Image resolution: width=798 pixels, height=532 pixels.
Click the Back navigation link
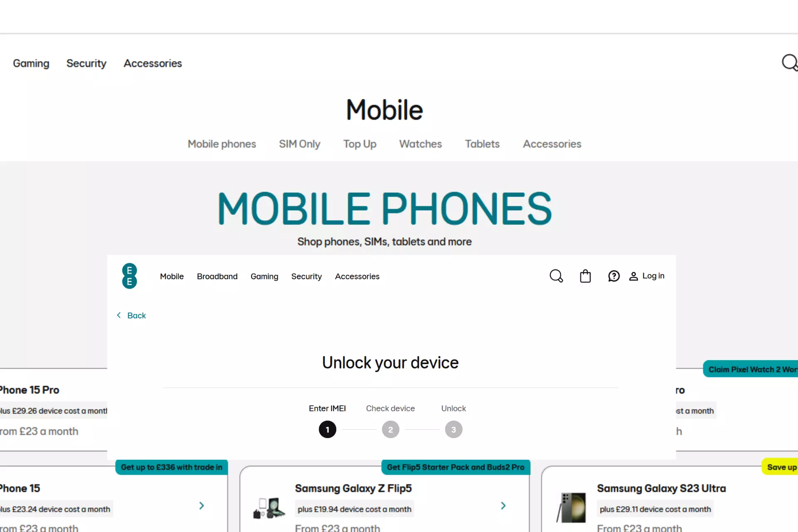coord(131,315)
